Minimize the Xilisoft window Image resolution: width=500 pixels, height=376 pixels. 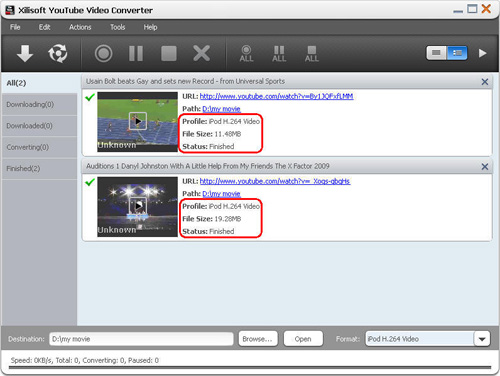458,11
